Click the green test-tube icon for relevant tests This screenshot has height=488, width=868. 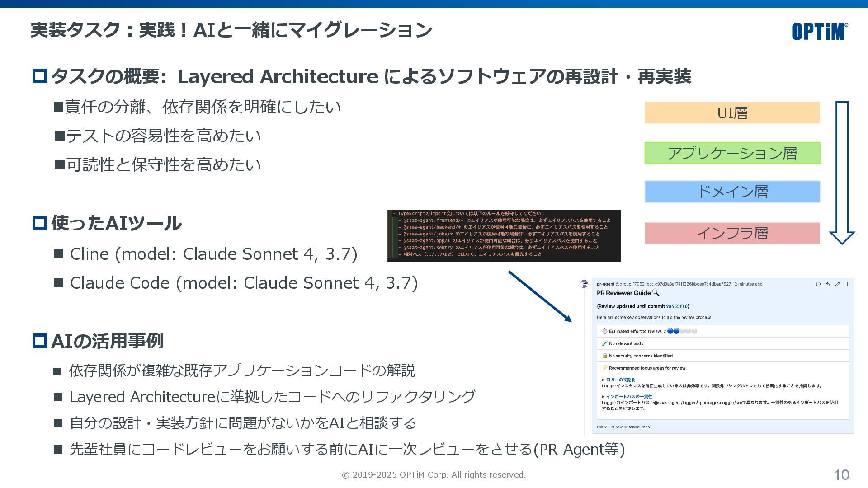(x=605, y=343)
